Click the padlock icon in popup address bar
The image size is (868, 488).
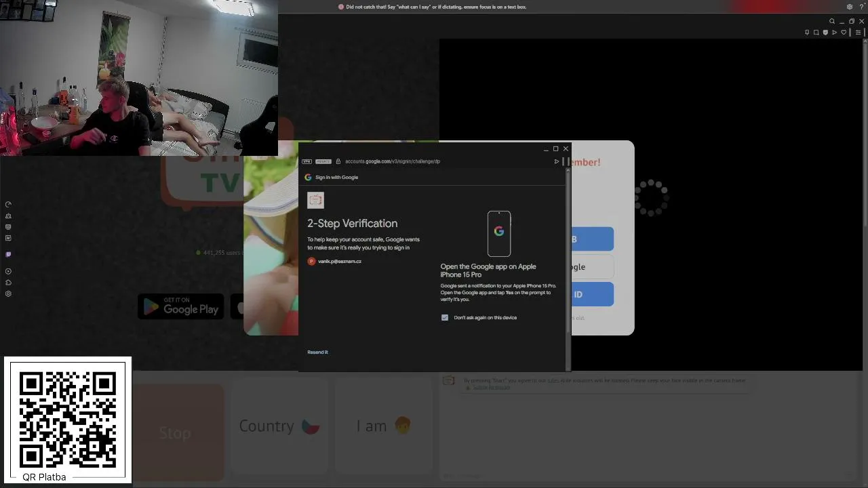click(x=338, y=161)
